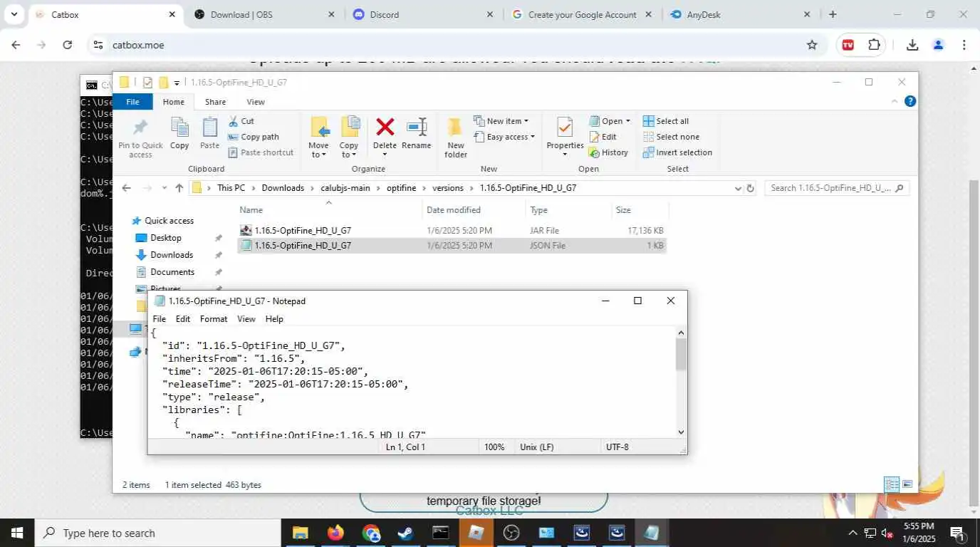Click the Up one level arrow

tap(179, 188)
